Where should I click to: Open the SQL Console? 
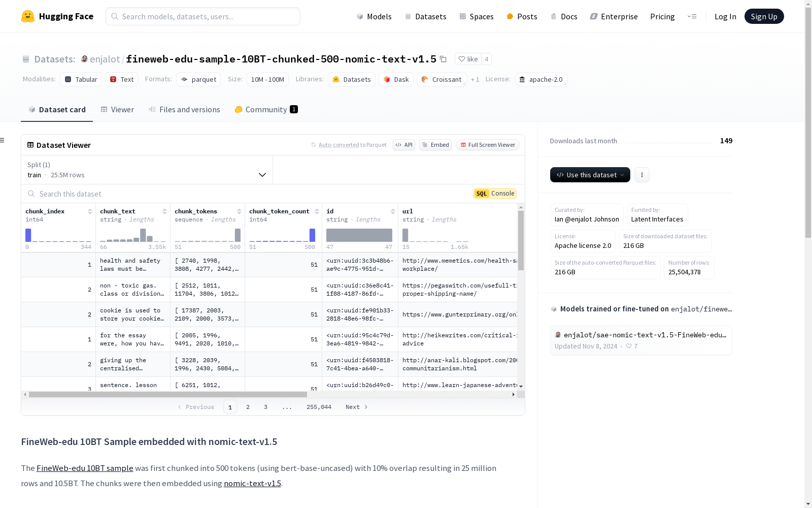pos(495,194)
